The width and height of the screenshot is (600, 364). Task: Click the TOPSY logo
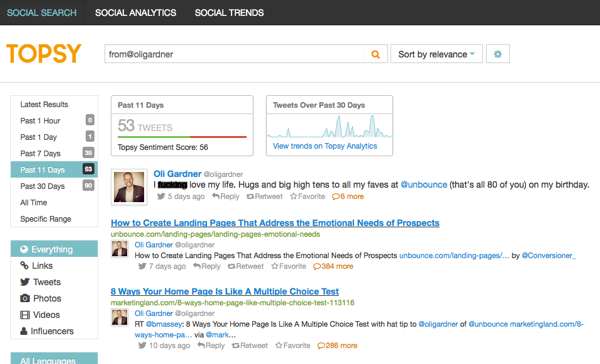pyautogui.click(x=44, y=53)
